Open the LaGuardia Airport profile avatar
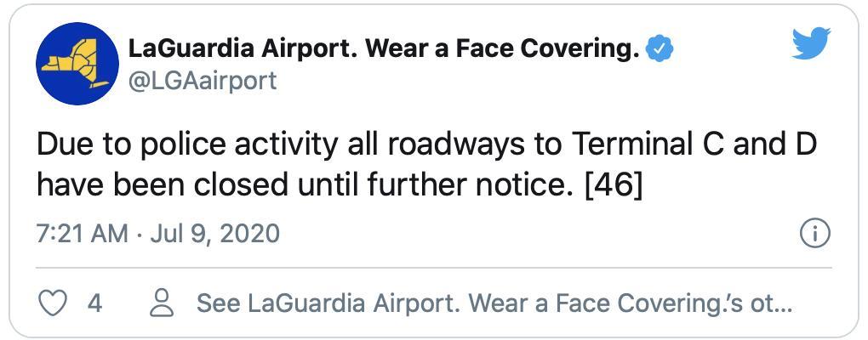This screenshot has height=340, width=868. click(x=77, y=64)
